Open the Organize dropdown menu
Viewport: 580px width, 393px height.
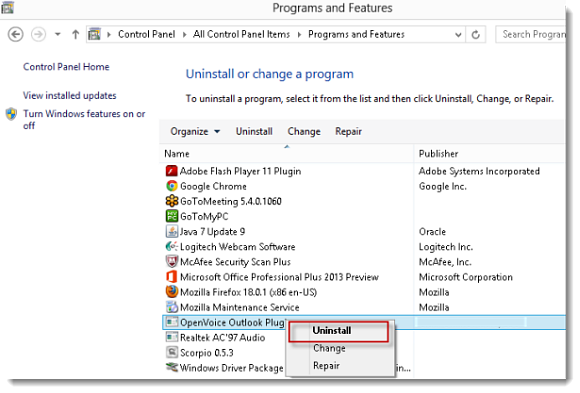click(195, 131)
